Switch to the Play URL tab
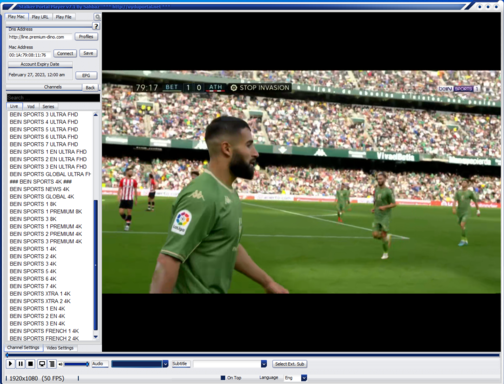Image resolution: width=504 pixels, height=384 pixels. (40, 17)
